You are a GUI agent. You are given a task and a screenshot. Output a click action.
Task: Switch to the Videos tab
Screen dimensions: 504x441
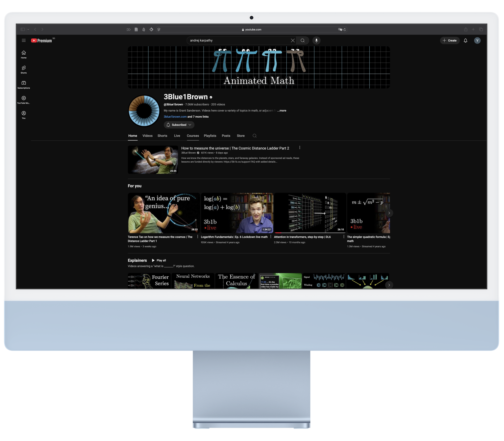point(147,136)
